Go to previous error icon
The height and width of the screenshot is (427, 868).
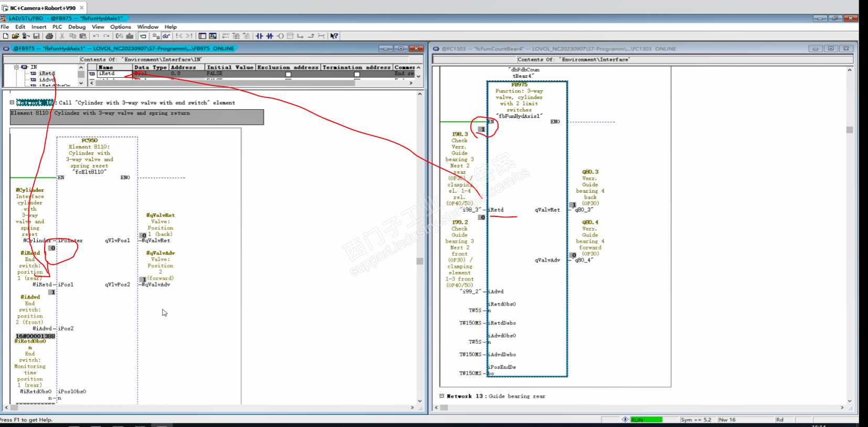(x=179, y=36)
